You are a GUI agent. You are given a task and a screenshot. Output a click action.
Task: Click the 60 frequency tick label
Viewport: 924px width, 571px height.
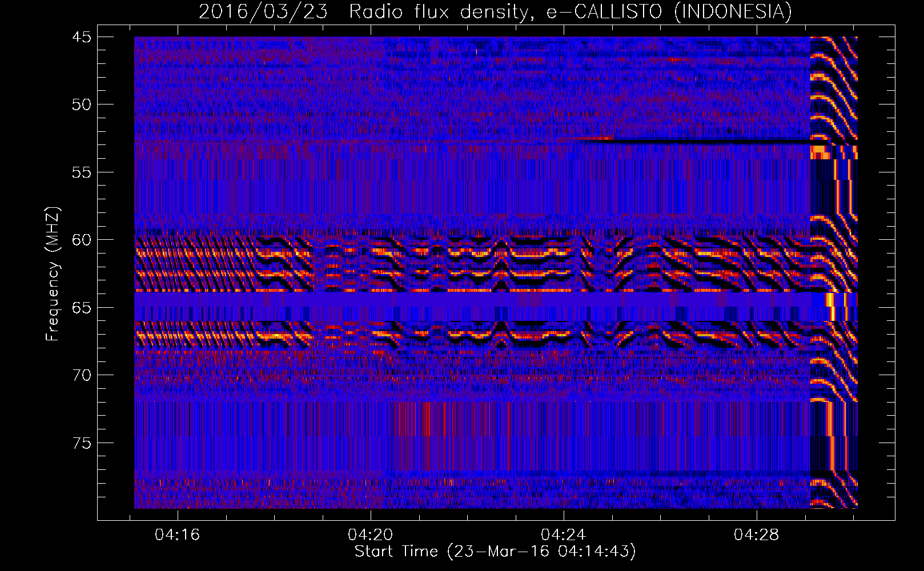point(81,240)
